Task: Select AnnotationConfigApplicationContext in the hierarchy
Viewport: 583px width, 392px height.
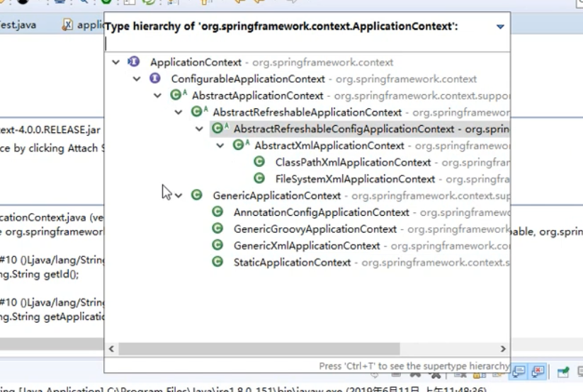Action: pyautogui.click(x=321, y=212)
